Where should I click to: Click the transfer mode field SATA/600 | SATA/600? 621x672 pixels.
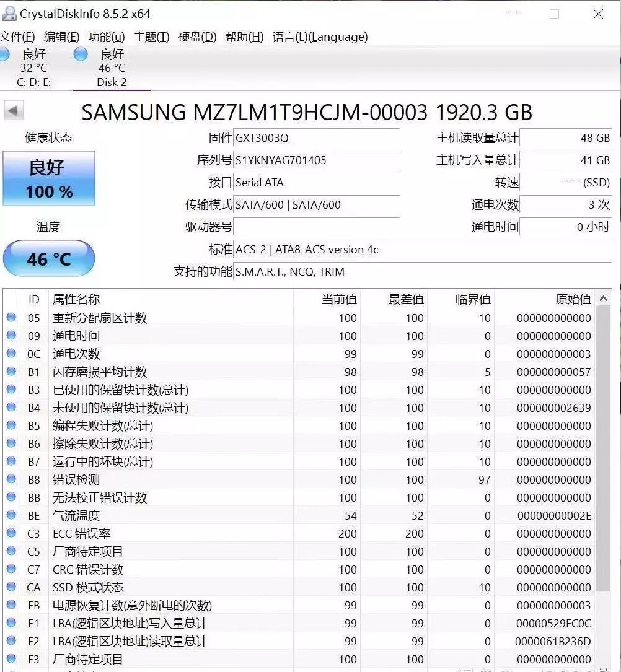click(x=317, y=205)
